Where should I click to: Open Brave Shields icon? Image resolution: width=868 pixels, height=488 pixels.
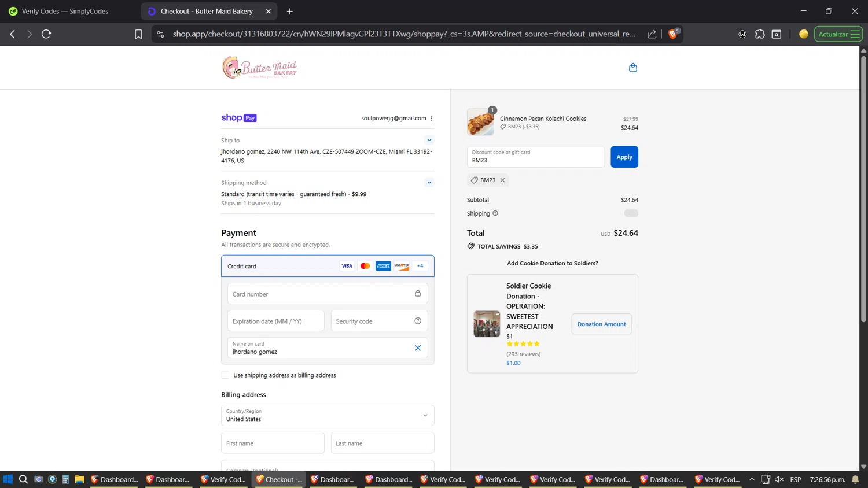(673, 34)
